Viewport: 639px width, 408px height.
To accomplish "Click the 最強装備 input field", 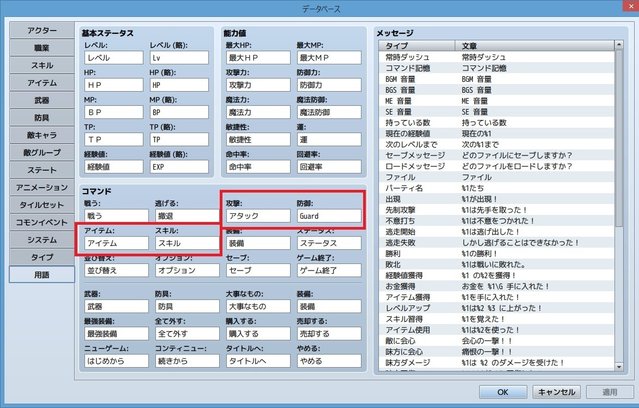I will [x=117, y=334].
